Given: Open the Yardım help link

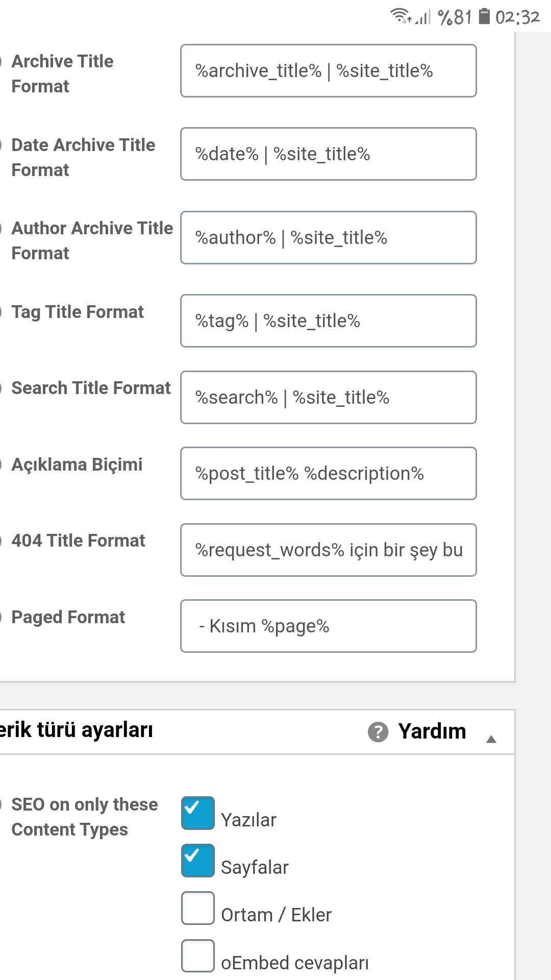Looking at the screenshot, I should (x=432, y=731).
